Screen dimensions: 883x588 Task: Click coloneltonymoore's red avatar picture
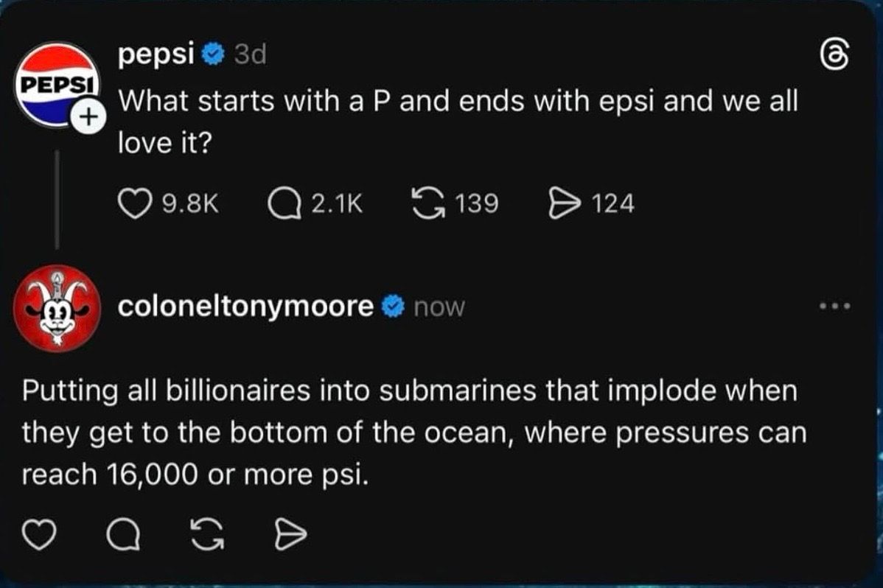(57, 308)
